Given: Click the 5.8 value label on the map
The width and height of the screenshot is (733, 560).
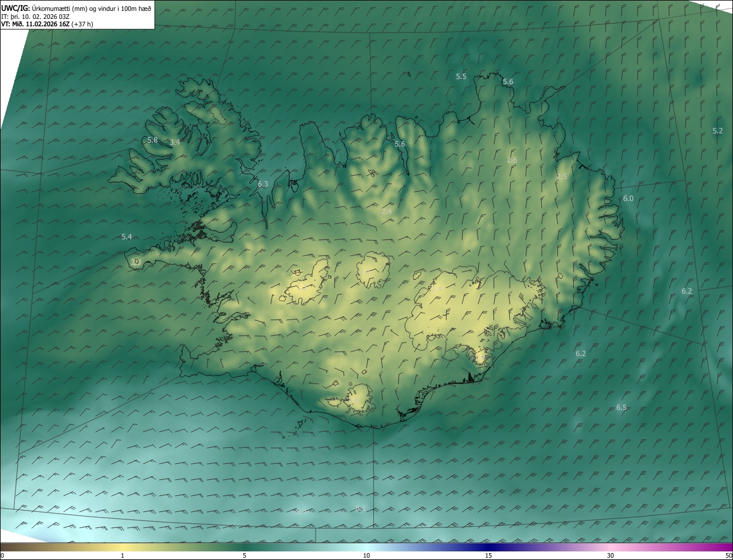Looking at the screenshot, I should pyautogui.click(x=152, y=140).
